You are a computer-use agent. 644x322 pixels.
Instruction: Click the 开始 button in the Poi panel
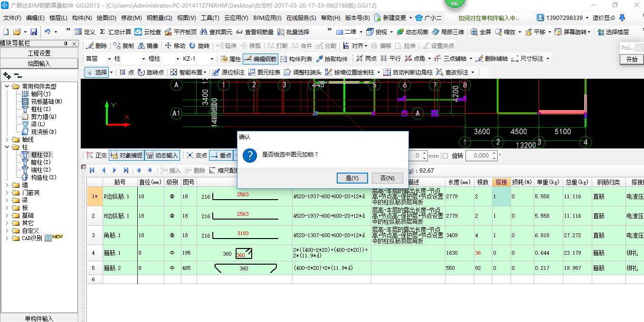(632, 60)
